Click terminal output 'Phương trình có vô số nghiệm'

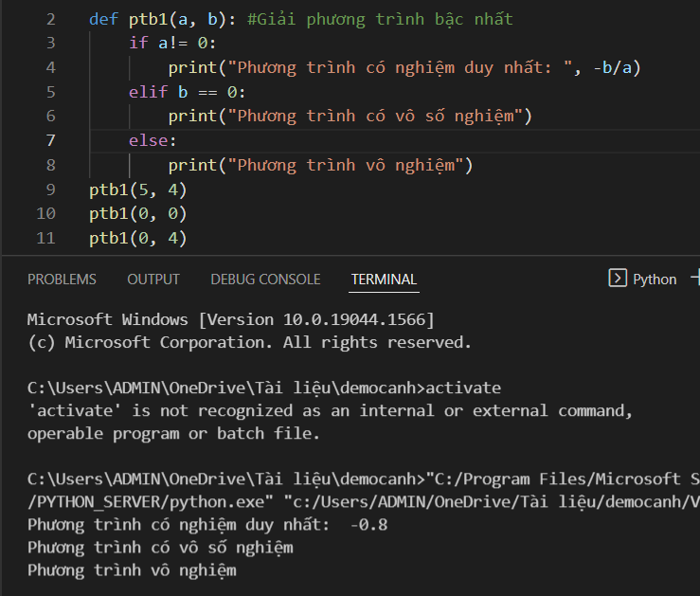click(x=160, y=548)
